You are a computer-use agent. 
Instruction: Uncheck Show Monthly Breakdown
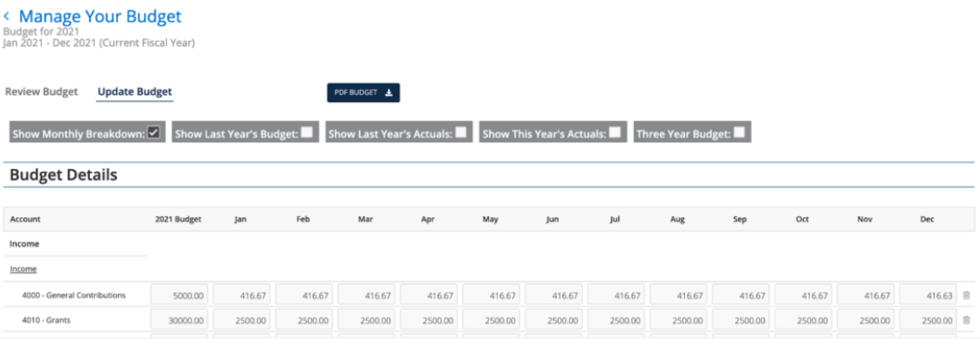pyautogui.click(x=153, y=133)
